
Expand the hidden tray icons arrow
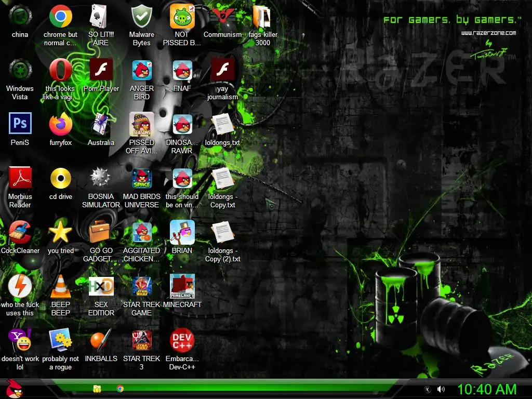click(428, 390)
